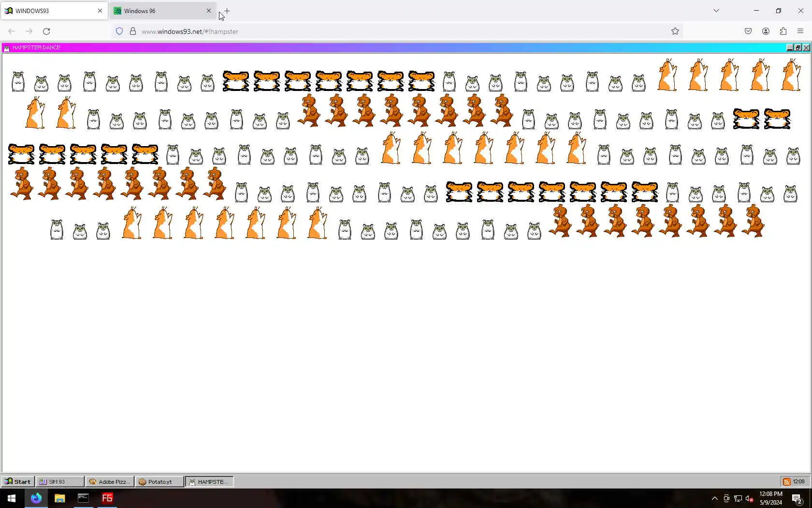Reload the current page
Image resolution: width=812 pixels, height=508 pixels.
[x=46, y=31]
